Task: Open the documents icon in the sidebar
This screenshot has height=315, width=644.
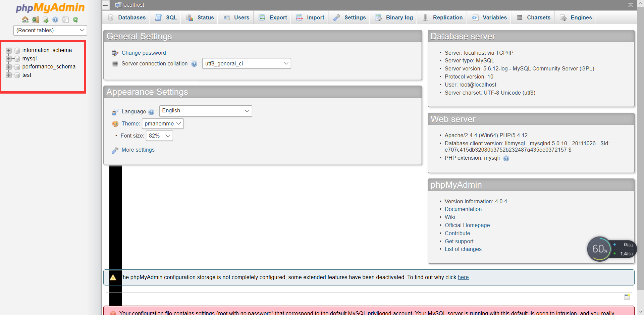Action: [x=65, y=19]
